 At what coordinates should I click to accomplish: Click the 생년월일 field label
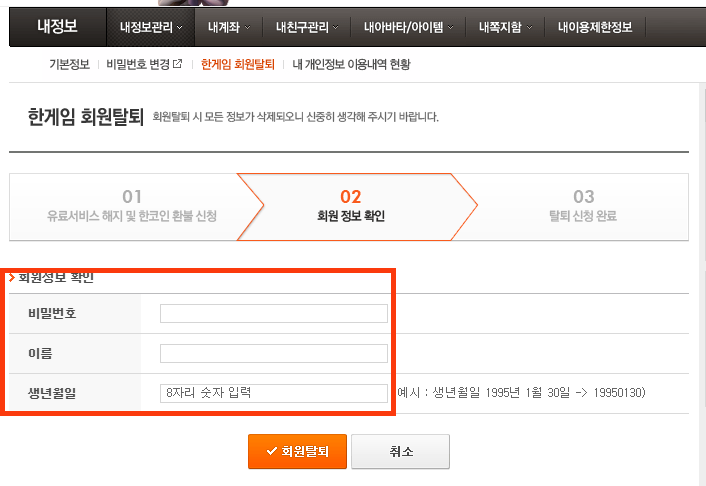pos(52,393)
